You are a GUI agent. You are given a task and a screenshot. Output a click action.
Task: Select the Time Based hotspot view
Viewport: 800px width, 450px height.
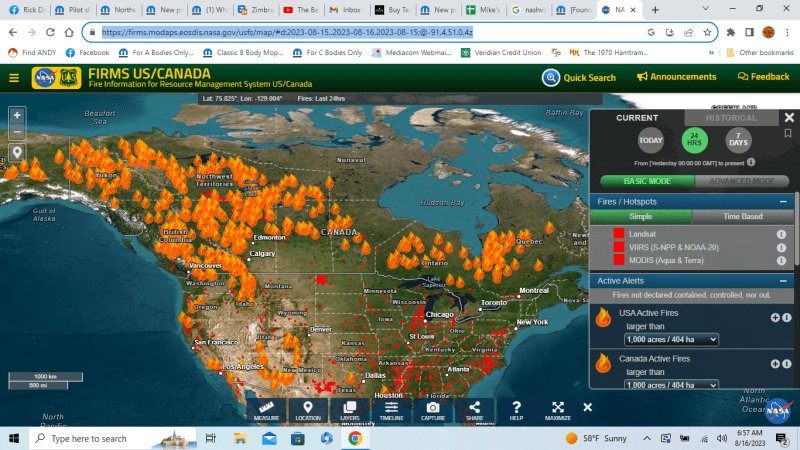pyautogui.click(x=743, y=216)
